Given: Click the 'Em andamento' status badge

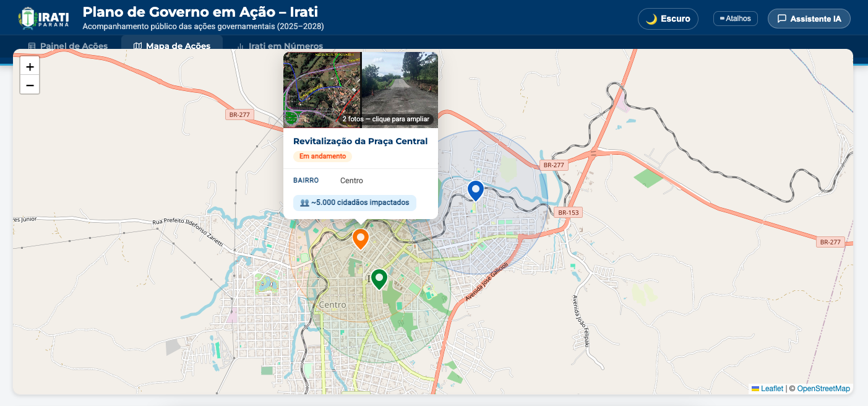Looking at the screenshot, I should click(x=322, y=156).
